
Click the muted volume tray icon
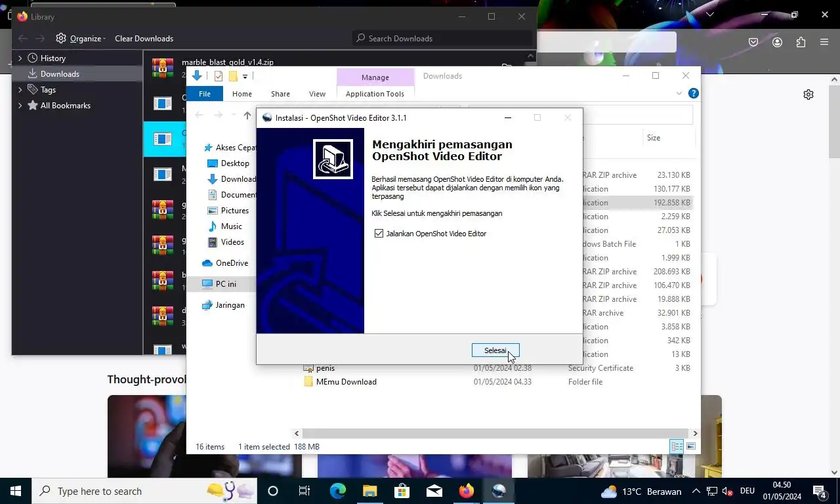click(728, 491)
